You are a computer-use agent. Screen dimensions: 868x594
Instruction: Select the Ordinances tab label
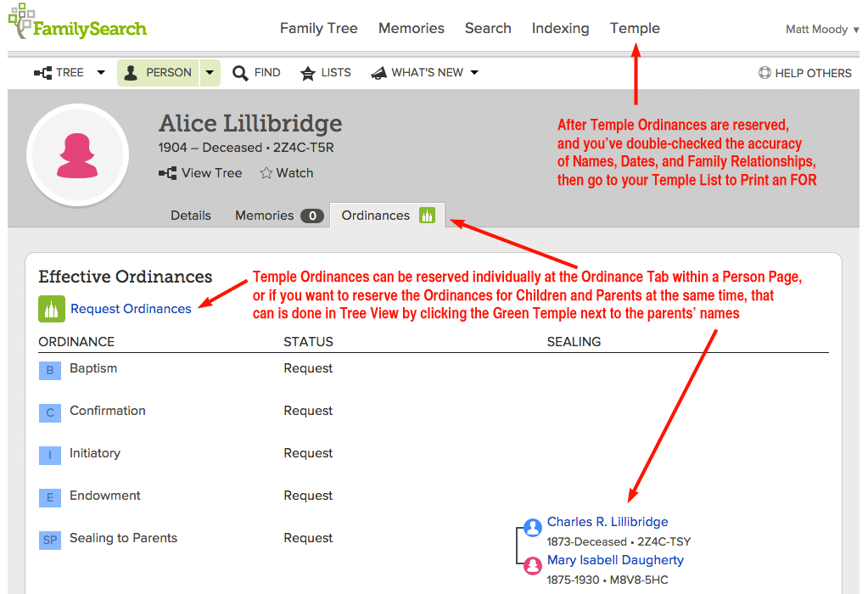(x=376, y=216)
